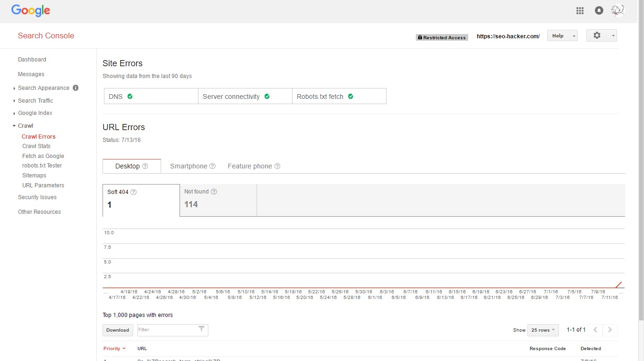
Task: Expand the Search Traffic menu section
Action: tap(35, 100)
